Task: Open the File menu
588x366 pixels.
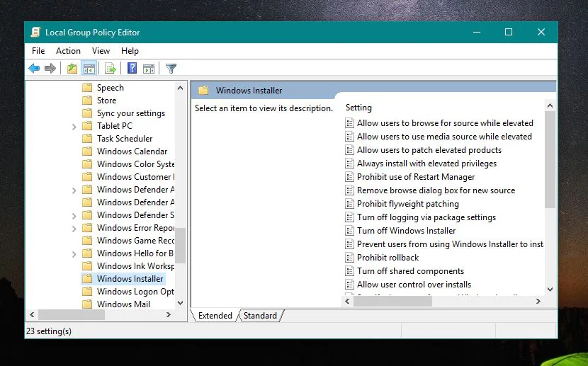Action: (38, 51)
